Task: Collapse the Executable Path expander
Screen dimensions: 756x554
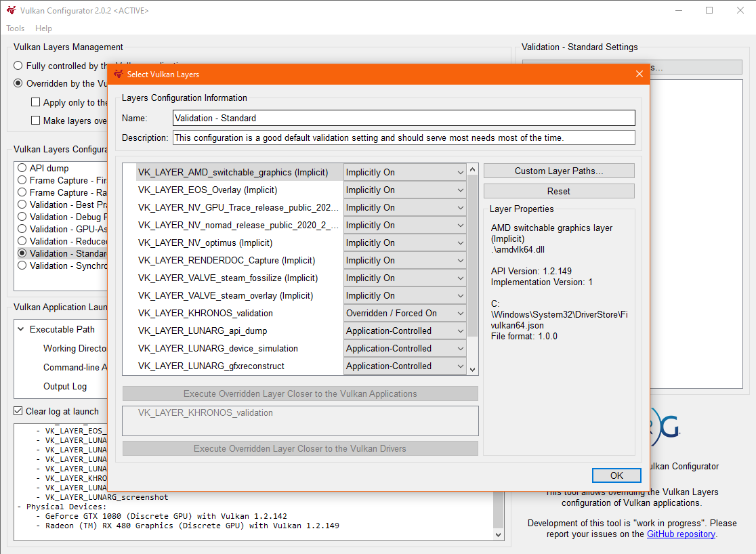Action: pos(20,329)
